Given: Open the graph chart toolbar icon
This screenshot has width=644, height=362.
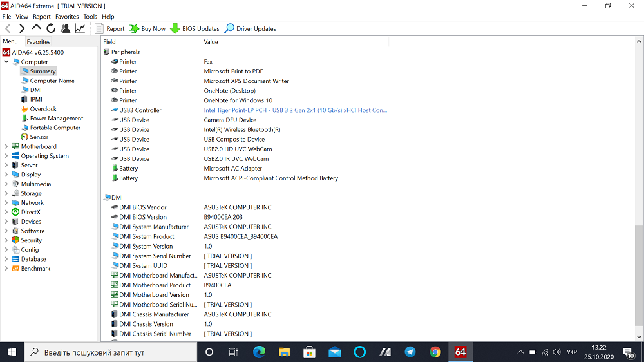Looking at the screenshot, I should coord(80,28).
